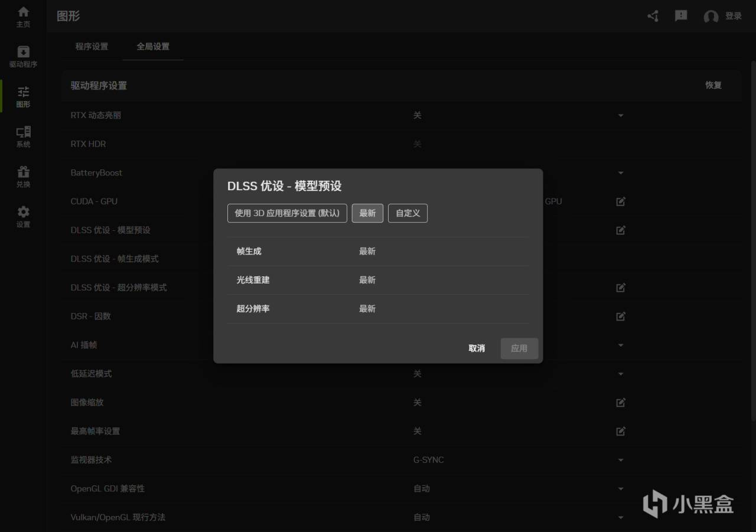Click the CUDA - GPU setting label
756x532 pixels.
tap(94, 201)
